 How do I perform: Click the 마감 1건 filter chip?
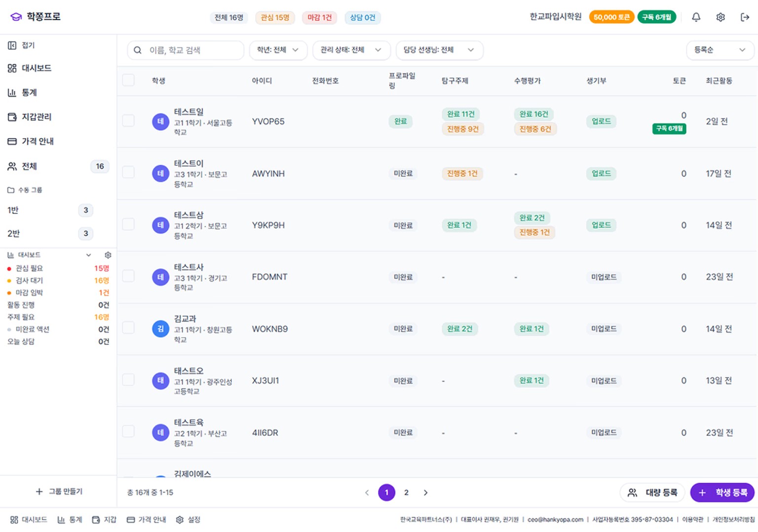[320, 18]
